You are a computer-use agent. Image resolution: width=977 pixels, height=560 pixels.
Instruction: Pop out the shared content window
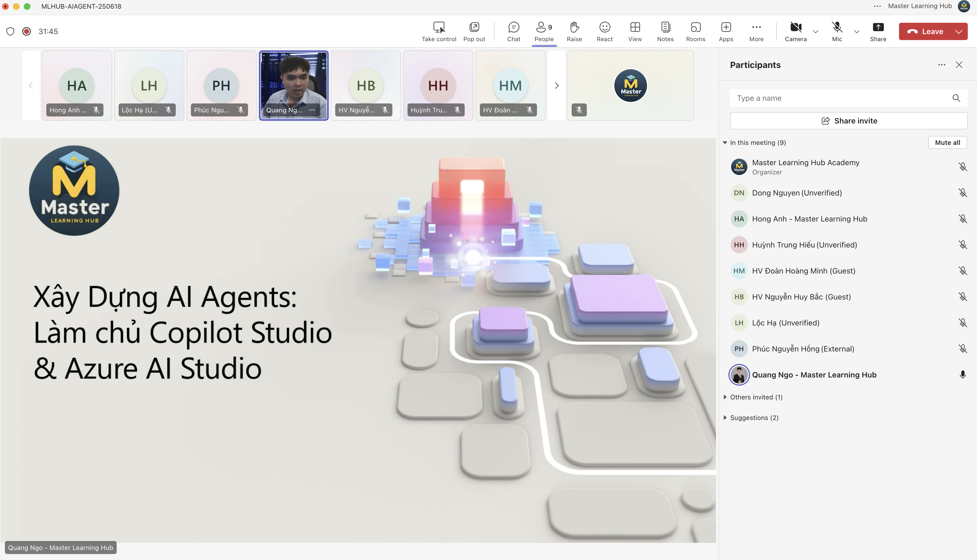474,31
